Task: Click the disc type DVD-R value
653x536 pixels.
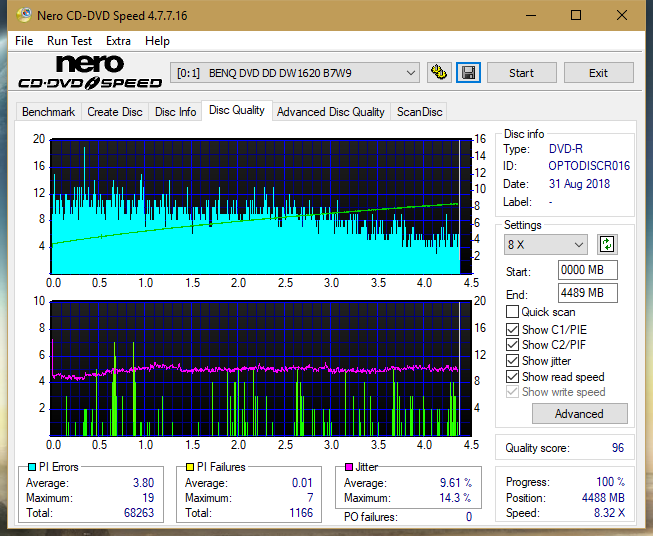Action: [x=566, y=149]
